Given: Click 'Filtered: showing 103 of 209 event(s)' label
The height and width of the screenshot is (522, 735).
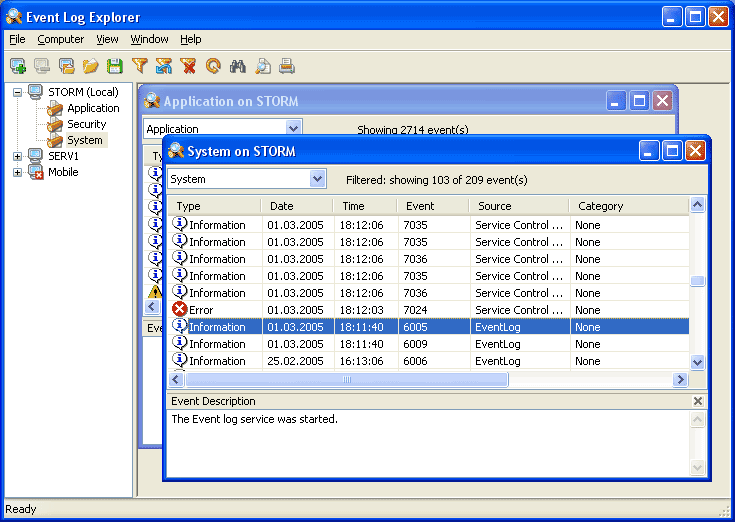Looking at the screenshot, I should (436, 180).
